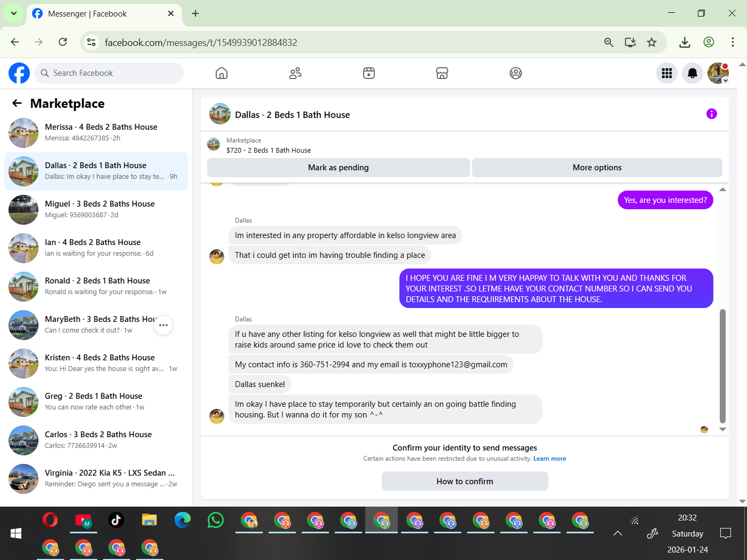Open the Facebook apps grid menu
The width and height of the screenshot is (747, 560).
coord(667,73)
